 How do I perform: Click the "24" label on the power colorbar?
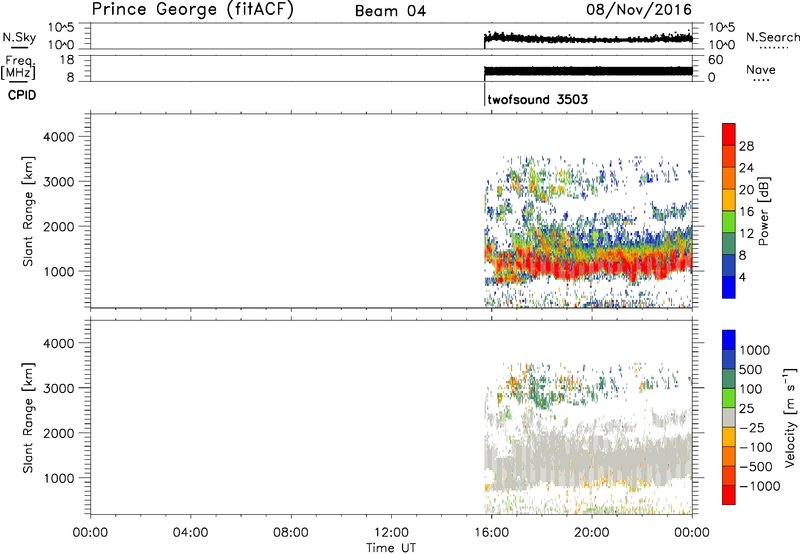click(x=746, y=168)
